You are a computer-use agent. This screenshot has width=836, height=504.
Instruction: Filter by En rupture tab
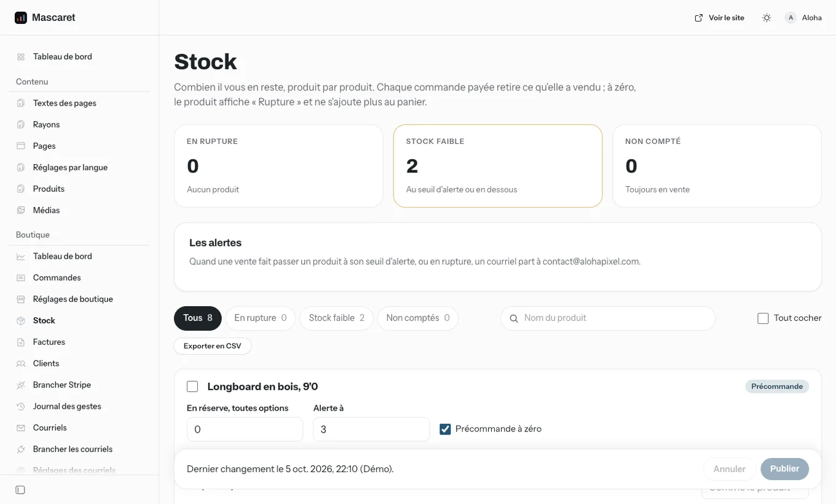(261, 318)
